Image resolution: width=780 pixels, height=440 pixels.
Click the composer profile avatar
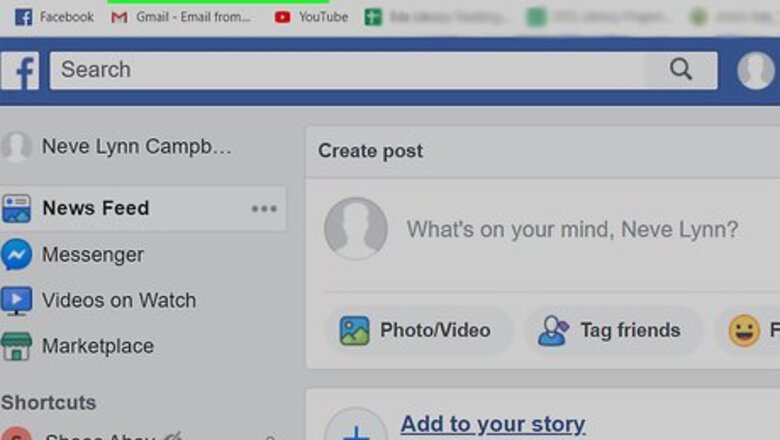point(356,229)
